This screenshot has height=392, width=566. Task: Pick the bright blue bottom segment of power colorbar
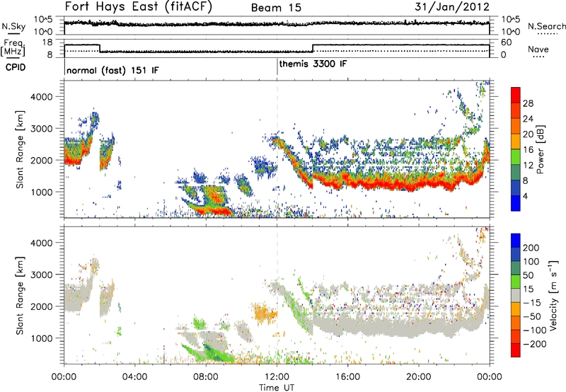pyautogui.click(x=516, y=203)
